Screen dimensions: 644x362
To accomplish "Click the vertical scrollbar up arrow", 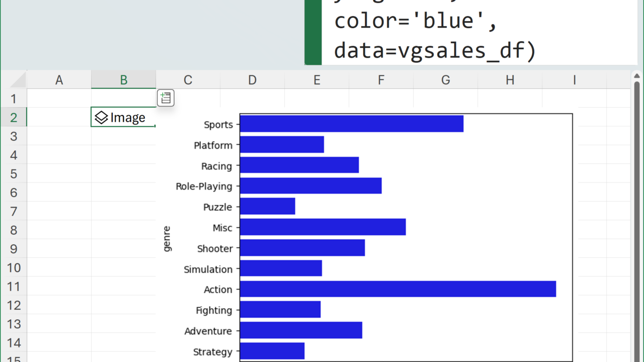I will point(637,76).
